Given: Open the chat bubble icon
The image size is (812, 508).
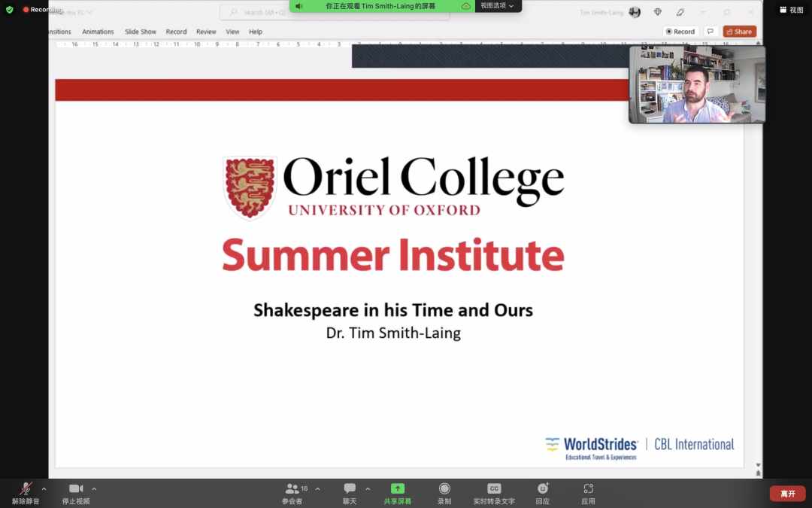Looking at the screenshot, I should [350, 488].
